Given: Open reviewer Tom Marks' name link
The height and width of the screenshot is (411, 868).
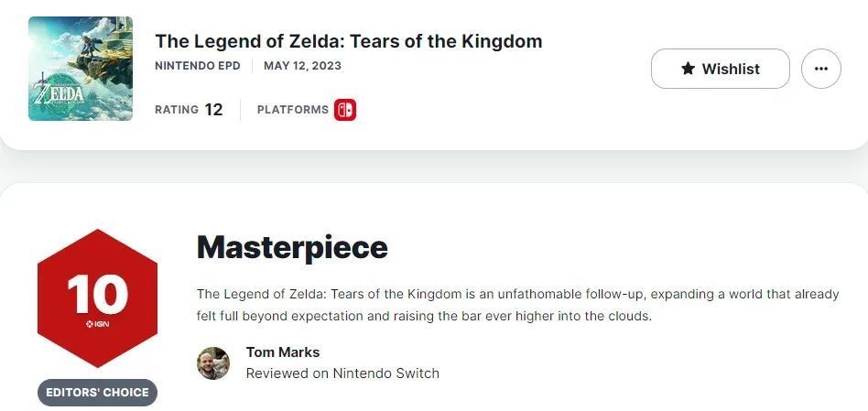Looking at the screenshot, I should (x=283, y=352).
